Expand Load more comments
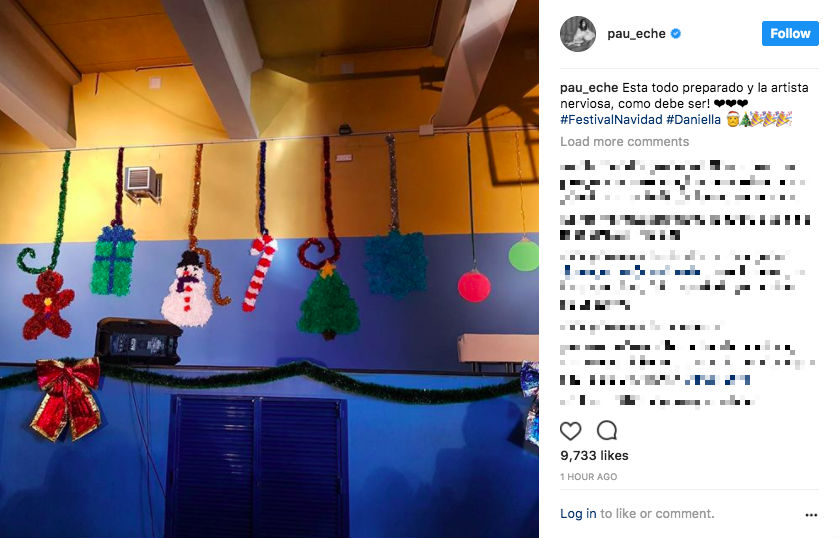Image resolution: width=839 pixels, height=538 pixels. pyautogui.click(x=624, y=141)
